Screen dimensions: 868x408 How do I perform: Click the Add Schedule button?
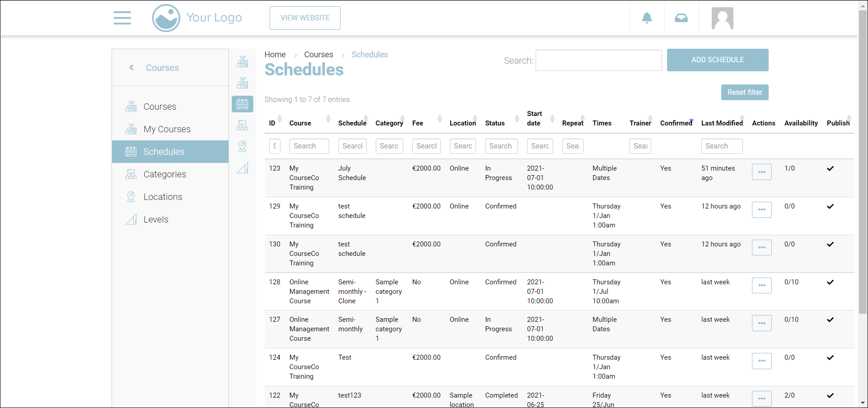click(x=717, y=60)
